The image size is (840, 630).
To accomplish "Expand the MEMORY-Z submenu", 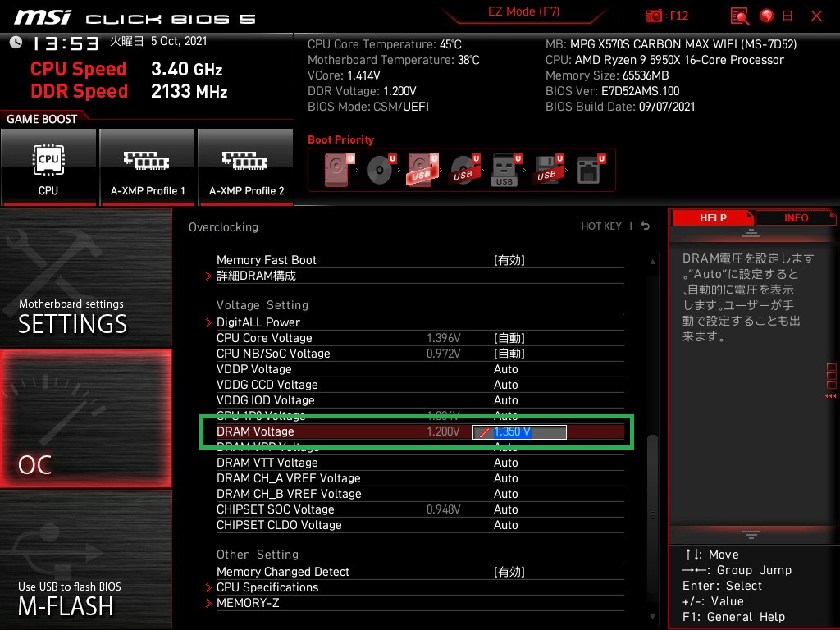I will [x=248, y=603].
